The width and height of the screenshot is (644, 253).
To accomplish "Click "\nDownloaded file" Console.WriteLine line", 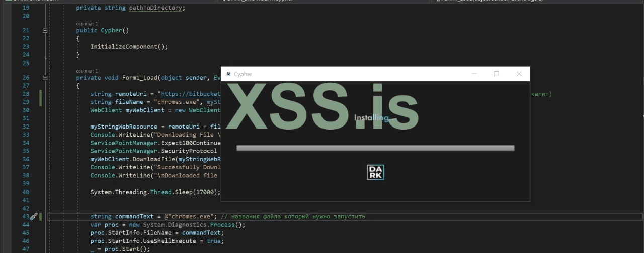I will (155, 175).
